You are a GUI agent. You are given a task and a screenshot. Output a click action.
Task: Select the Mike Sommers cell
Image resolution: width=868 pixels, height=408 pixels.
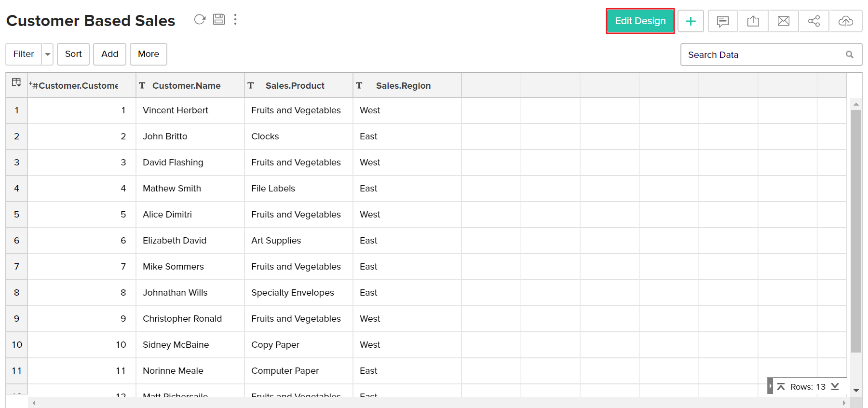(190, 267)
